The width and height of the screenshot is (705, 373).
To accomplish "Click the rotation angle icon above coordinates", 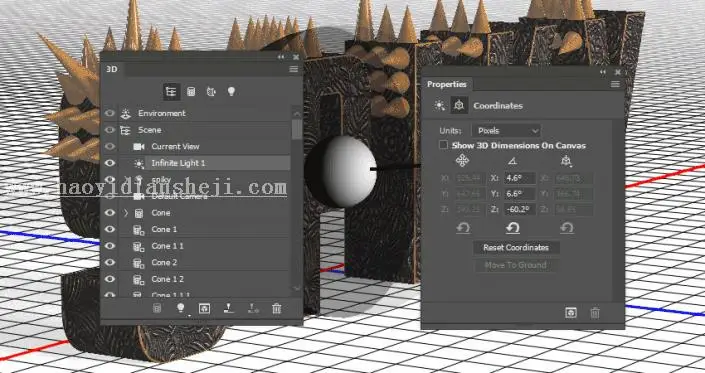I will 512,161.
